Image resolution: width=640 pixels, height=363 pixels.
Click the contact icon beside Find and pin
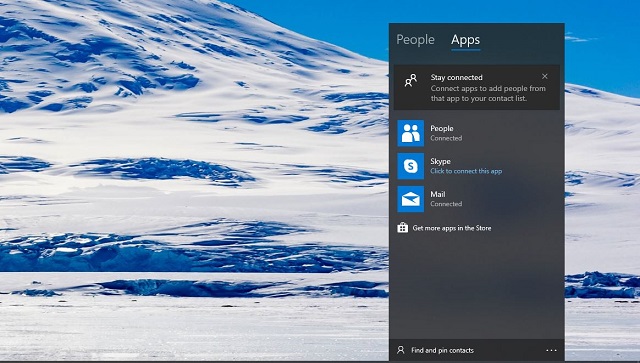point(401,350)
